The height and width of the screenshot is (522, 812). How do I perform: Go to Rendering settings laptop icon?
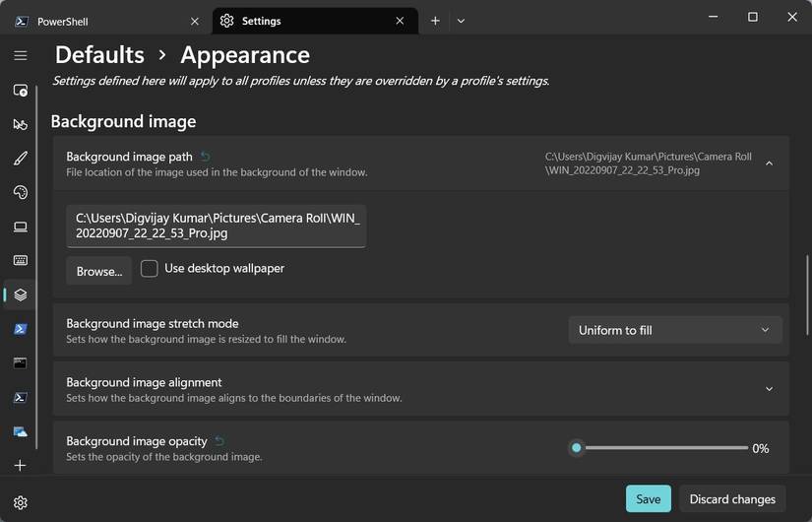[20, 227]
